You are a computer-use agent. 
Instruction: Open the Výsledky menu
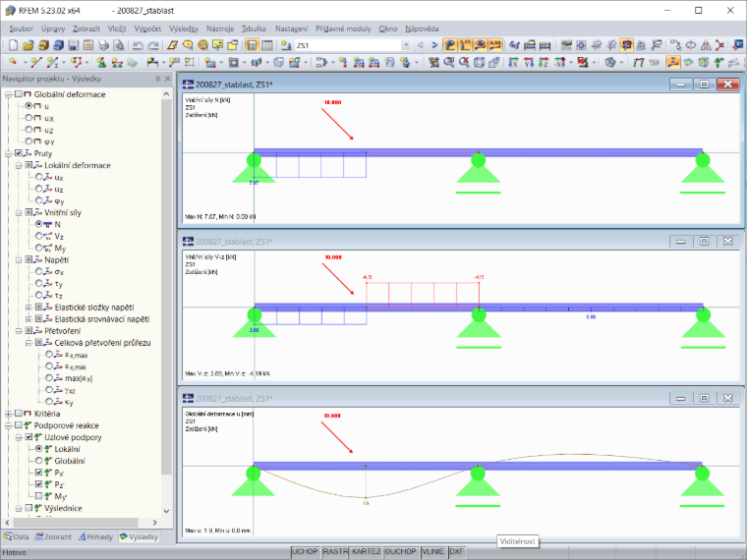point(184,28)
